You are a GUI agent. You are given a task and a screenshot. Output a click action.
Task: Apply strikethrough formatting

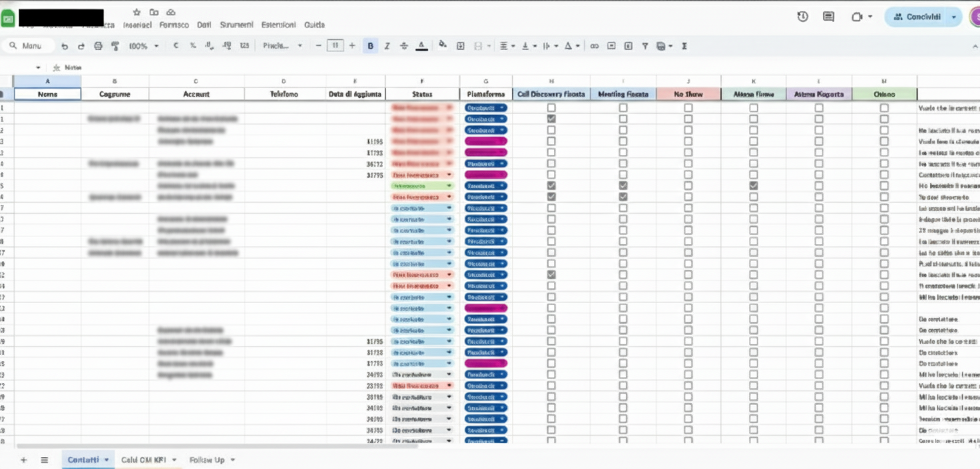(x=403, y=46)
